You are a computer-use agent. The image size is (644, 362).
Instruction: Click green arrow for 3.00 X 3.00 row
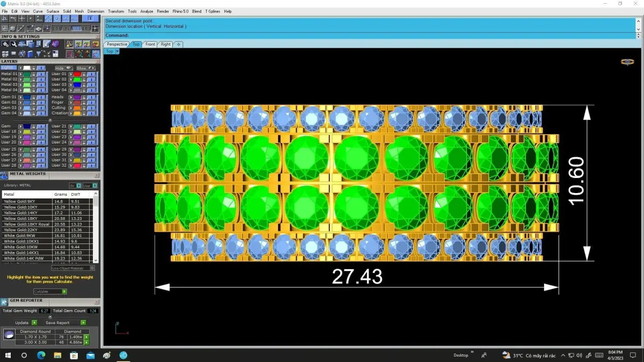(86, 342)
